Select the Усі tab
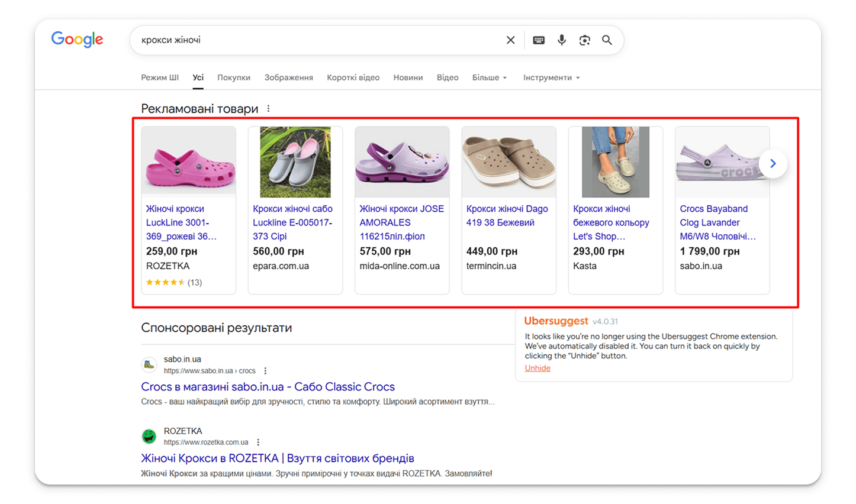The image size is (856, 504). pos(198,77)
